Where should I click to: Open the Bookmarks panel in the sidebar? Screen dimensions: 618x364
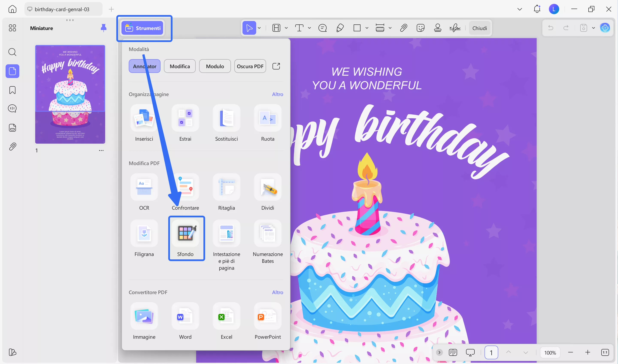point(12,90)
